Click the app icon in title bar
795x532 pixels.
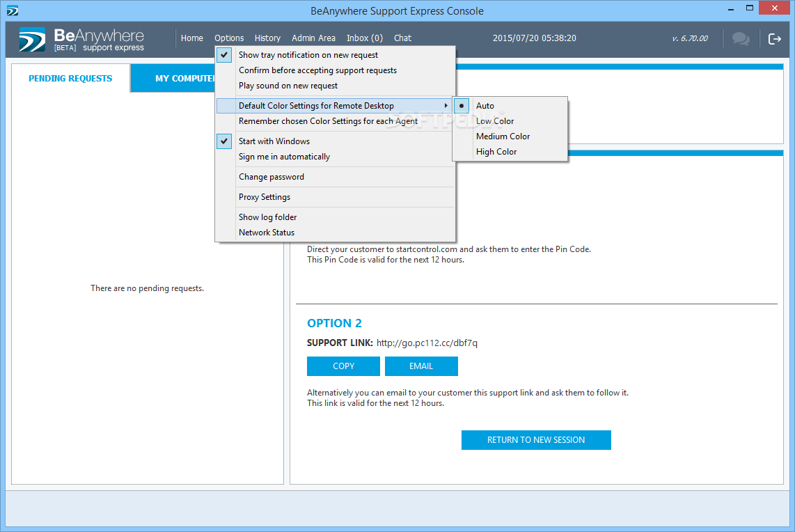[12, 10]
